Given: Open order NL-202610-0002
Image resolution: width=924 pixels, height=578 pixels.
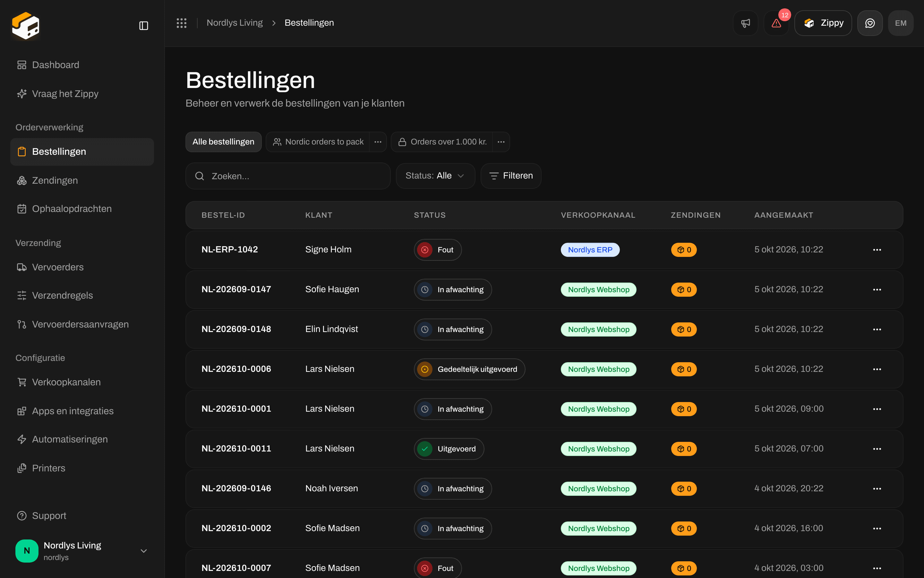Looking at the screenshot, I should [236, 528].
